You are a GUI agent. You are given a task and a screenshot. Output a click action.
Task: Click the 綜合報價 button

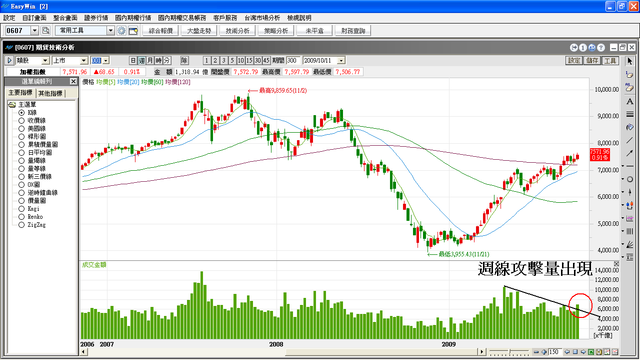pyautogui.click(x=161, y=31)
